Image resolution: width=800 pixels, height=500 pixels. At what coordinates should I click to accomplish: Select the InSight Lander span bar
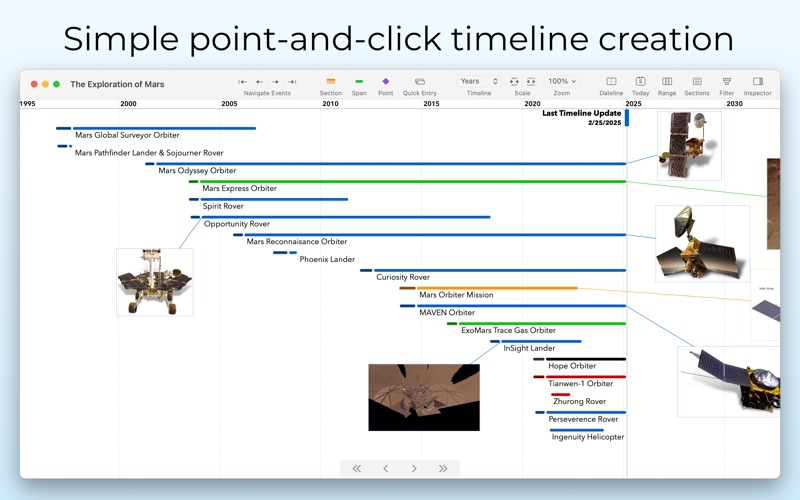click(541, 341)
